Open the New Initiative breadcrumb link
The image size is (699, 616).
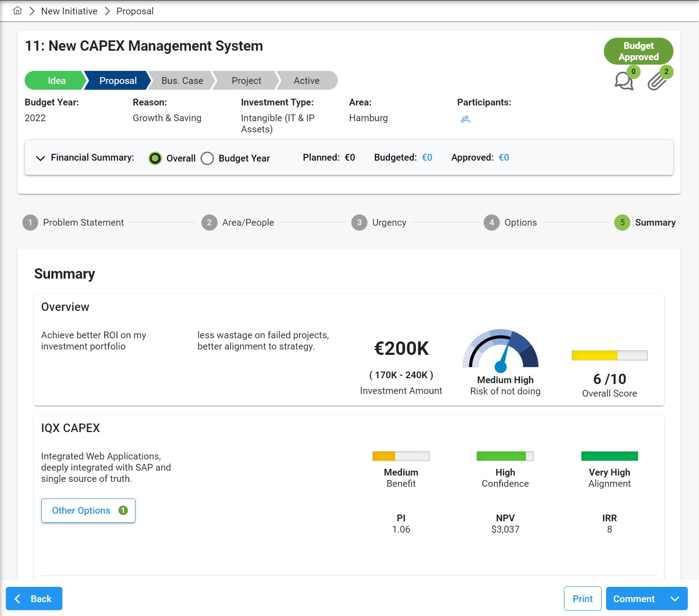click(x=69, y=10)
